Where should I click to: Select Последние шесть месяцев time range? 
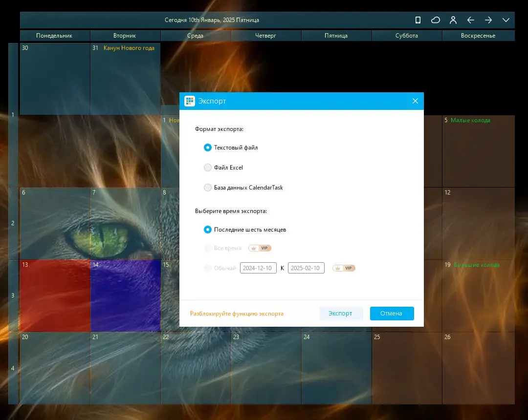tap(245, 230)
